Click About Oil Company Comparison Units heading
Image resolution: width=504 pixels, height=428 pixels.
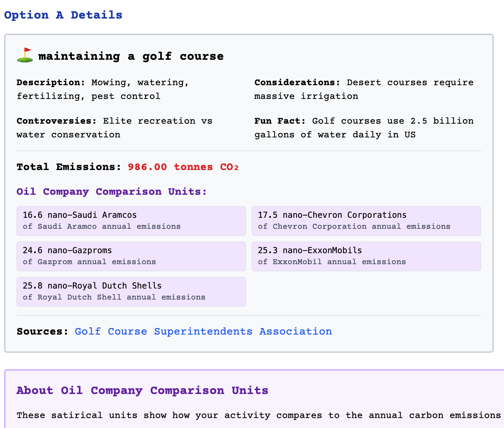[x=142, y=391]
